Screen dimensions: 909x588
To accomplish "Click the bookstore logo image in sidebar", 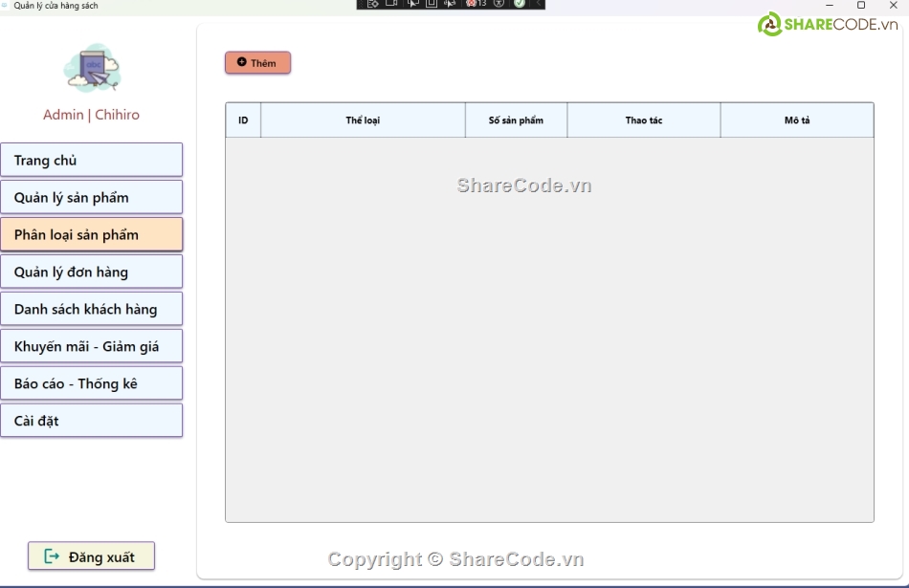I will click(91, 69).
